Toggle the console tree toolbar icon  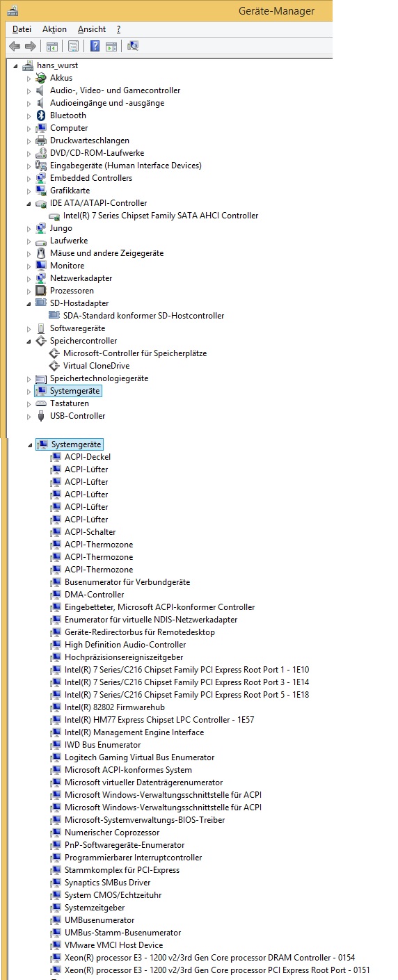[51, 46]
